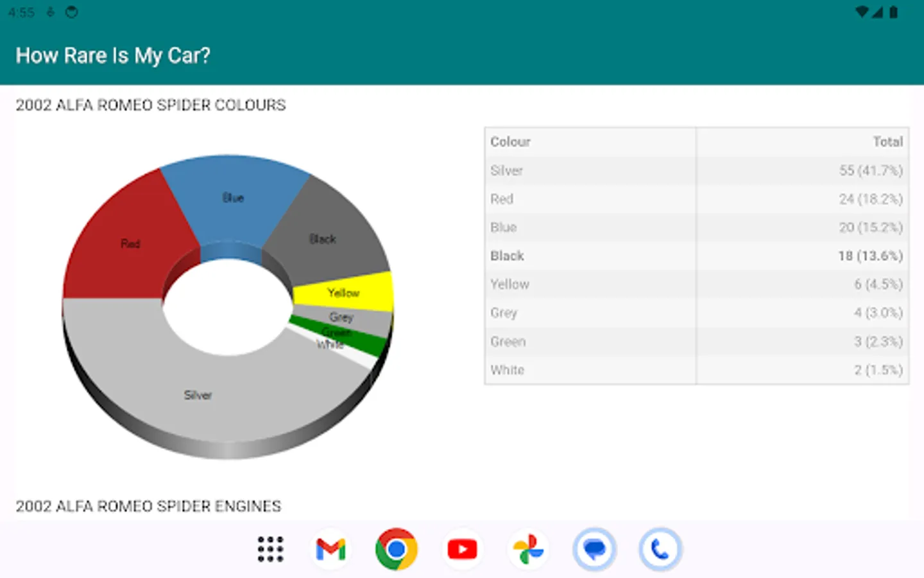Tap the Wi-Fi status icon
Image resolution: width=924 pixels, height=578 pixels.
coord(863,12)
